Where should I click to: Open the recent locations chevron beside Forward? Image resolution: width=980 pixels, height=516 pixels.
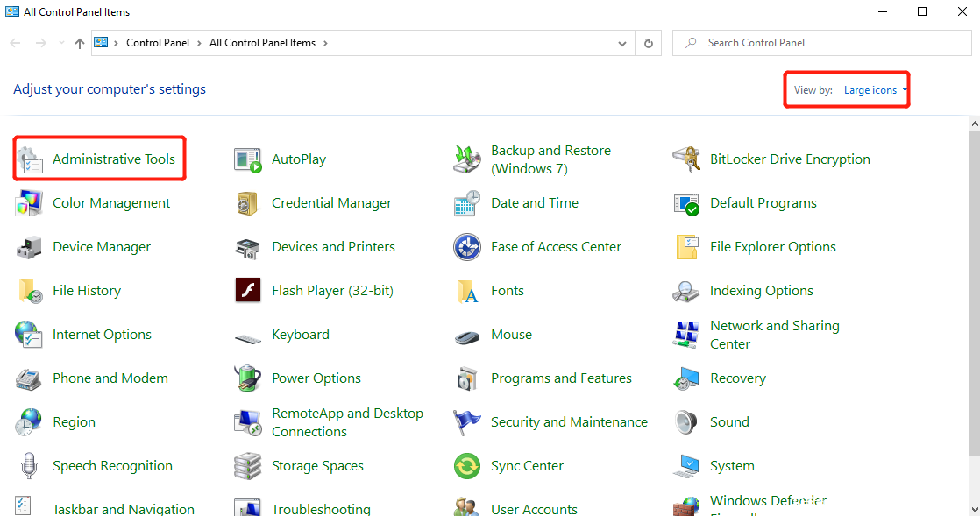click(x=61, y=43)
